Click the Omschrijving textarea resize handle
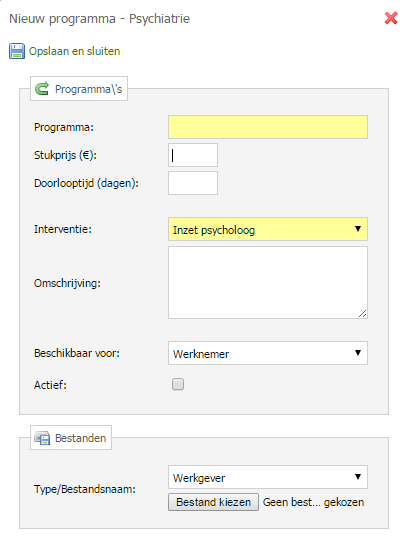 pyautogui.click(x=363, y=314)
